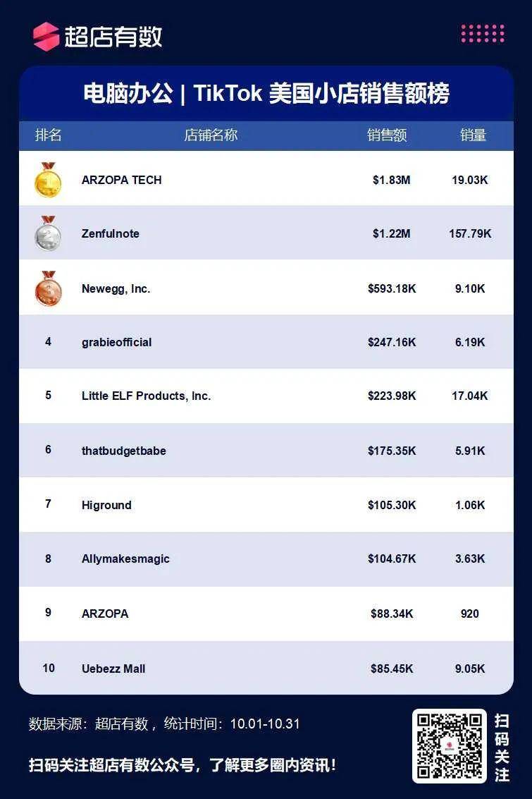Click the 超店有数 brand name text
The image size is (532, 799).
tap(113, 37)
